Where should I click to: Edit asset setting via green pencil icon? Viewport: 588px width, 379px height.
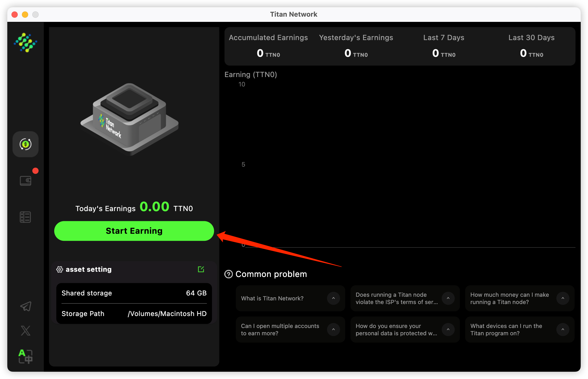[x=201, y=269]
